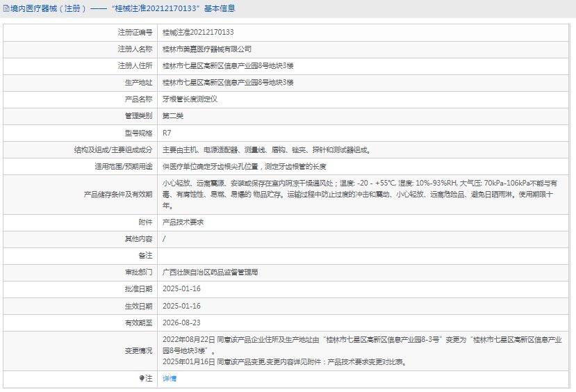Click the 管理类别 label
Image resolution: width=576 pixels, height=392 pixels.
(138, 116)
